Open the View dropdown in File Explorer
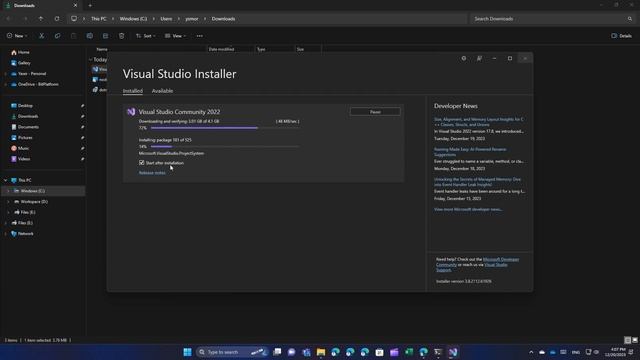The width and height of the screenshot is (640, 360). [176, 36]
